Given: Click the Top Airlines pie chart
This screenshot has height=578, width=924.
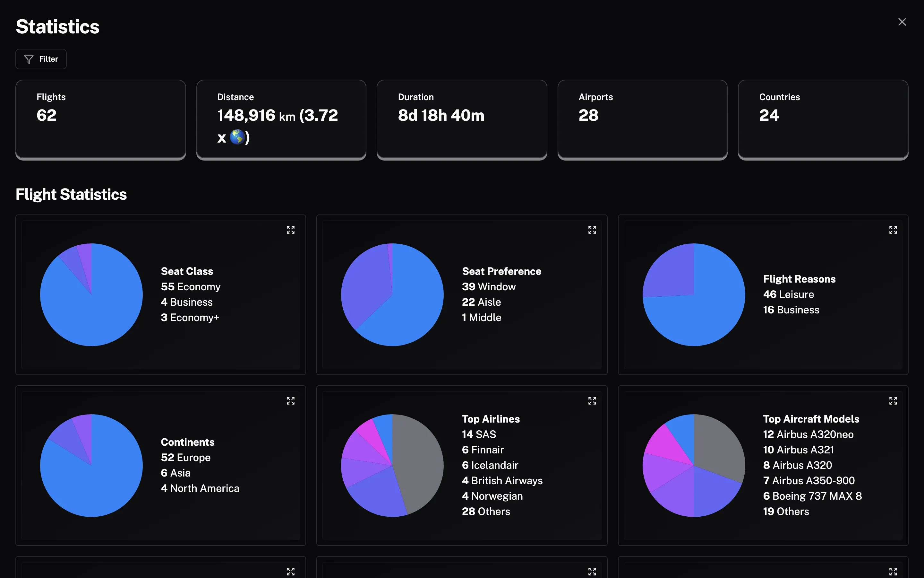Looking at the screenshot, I should coord(392,466).
